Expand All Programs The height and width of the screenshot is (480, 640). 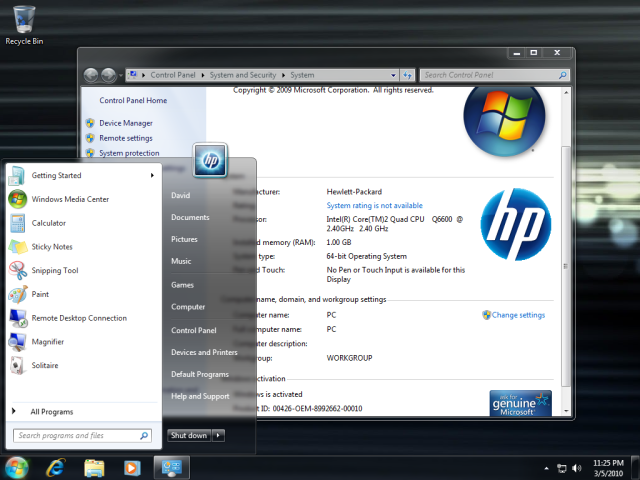coord(52,412)
